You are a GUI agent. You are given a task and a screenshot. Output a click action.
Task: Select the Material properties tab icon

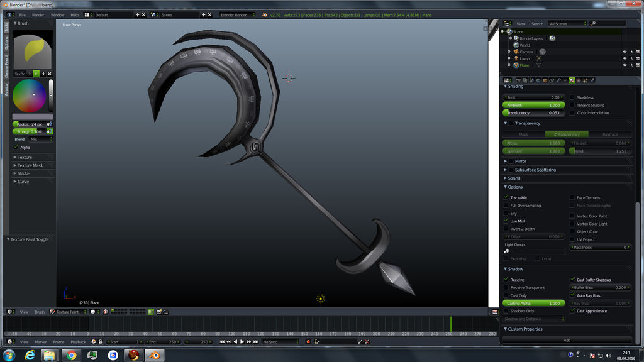pyautogui.click(x=572, y=80)
